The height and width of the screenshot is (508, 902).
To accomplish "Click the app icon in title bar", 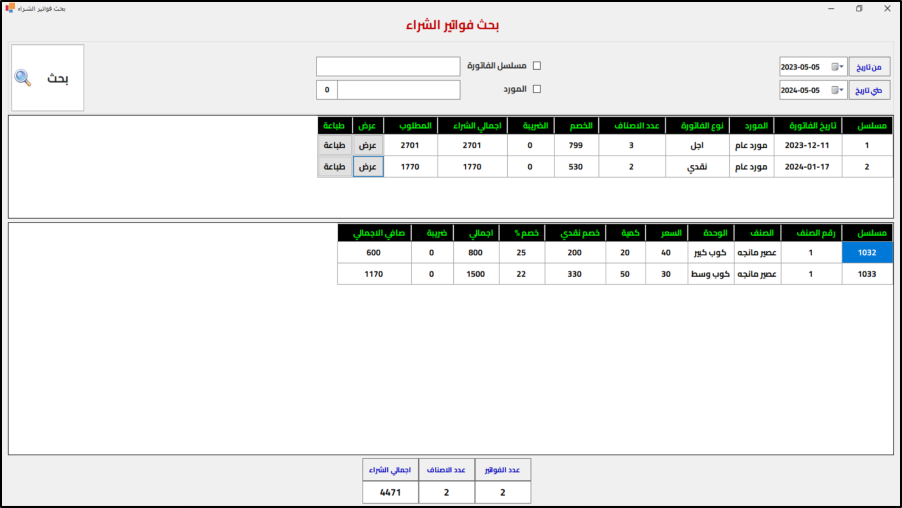I will (9, 8).
